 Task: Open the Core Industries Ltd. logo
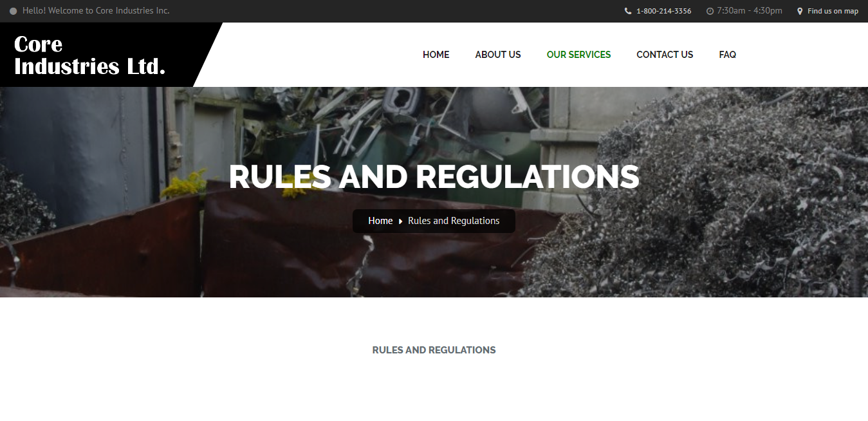pos(90,55)
